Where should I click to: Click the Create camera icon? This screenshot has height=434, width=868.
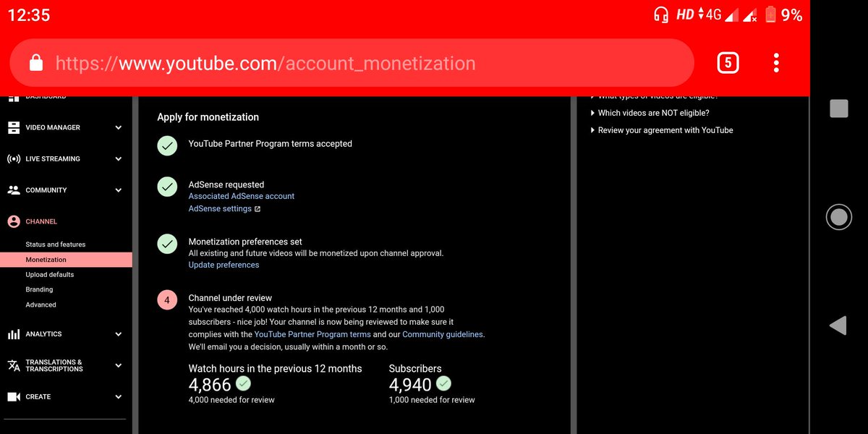pos(14,396)
